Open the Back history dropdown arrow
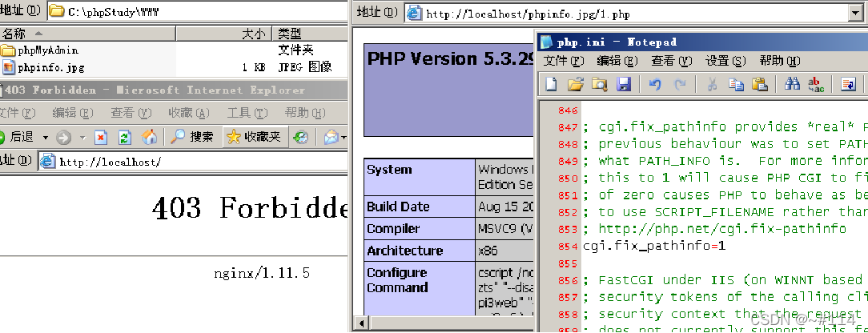 [46, 137]
